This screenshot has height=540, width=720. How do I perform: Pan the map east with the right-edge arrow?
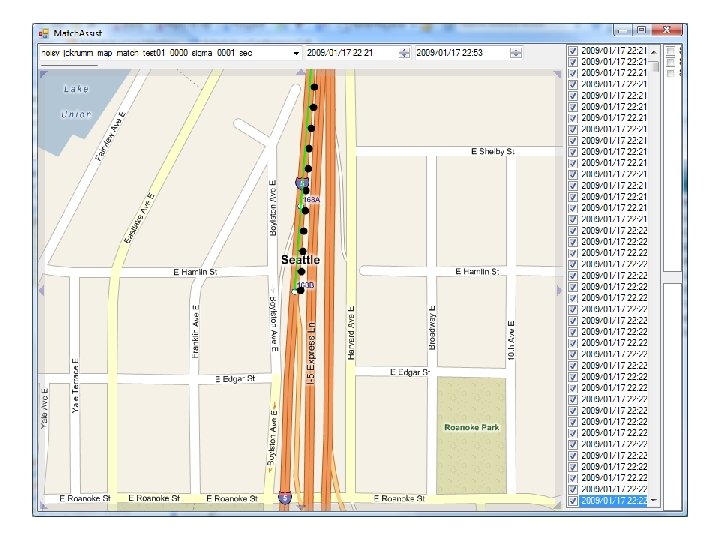(x=559, y=290)
